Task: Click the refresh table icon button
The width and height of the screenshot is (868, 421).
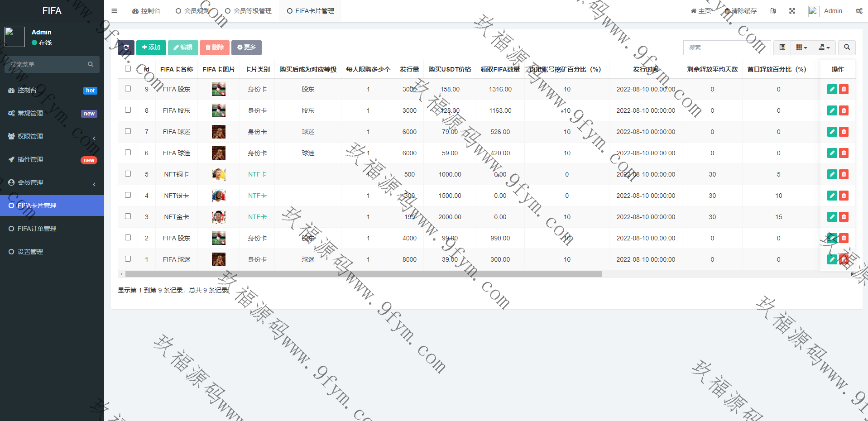Action: coord(126,48)
